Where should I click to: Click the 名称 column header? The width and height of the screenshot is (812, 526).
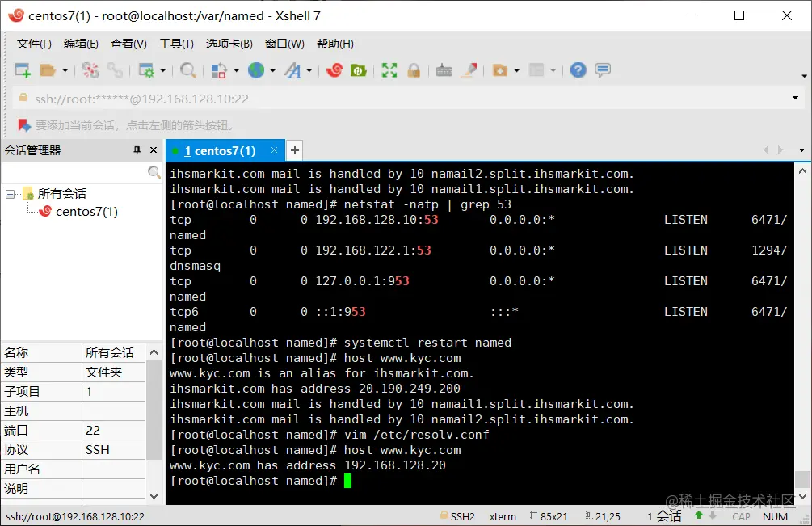pyautogui.click(x=41, y=352)
